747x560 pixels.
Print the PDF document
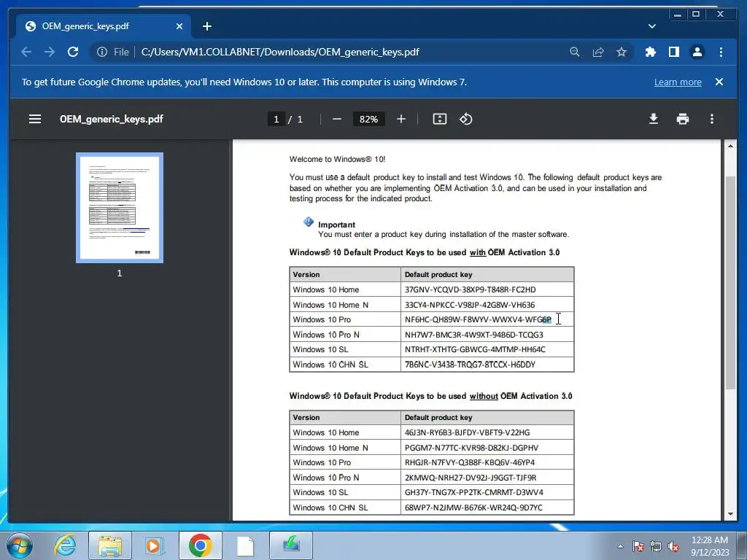pyautogui.click(x=683, y=119)
